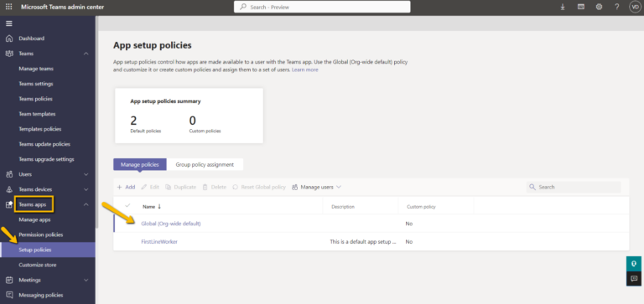Click the Dashboard home icon
The image size is (644, 304).
click(9, 39)
